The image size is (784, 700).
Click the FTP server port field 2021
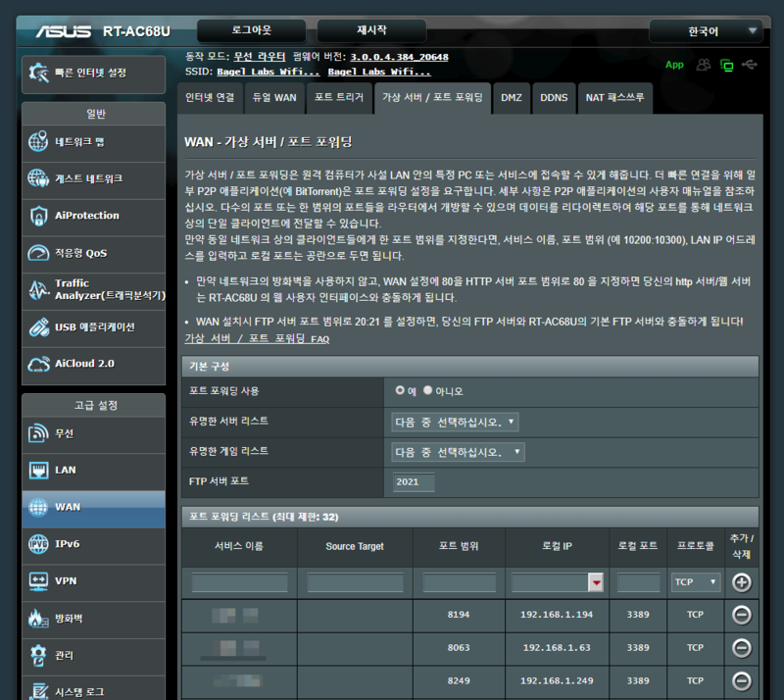pyautogui.click(x=414, y=482)
